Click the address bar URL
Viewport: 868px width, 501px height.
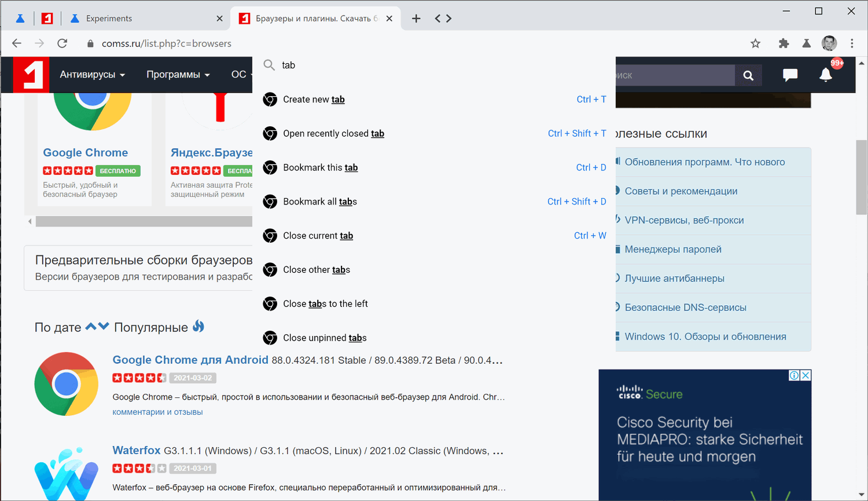[167, 43]
